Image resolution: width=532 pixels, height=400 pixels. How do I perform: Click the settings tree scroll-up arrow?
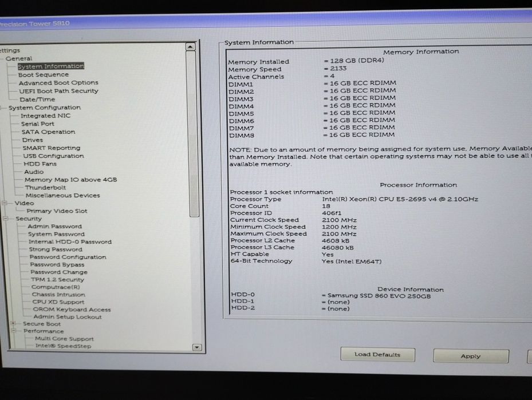tap(190, 47)
